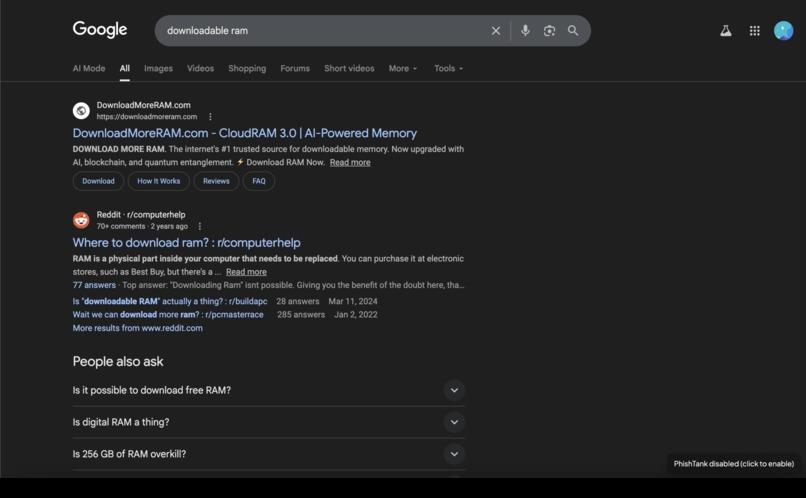Switch to Shopping tab
Viewport: 806px width, 498px height.
tap(247, 68)
